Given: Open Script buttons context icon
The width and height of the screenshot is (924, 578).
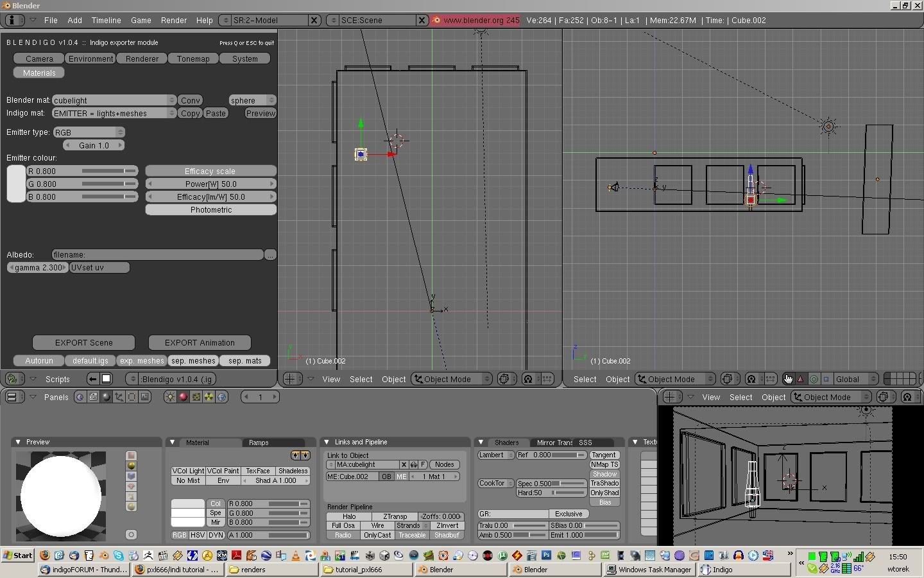Looking at the screenshot, I should click(93, 397).
